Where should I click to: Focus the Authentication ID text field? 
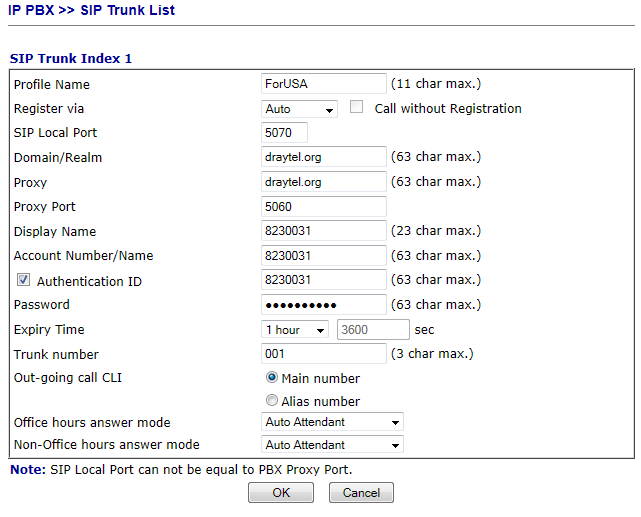[323, 280]
